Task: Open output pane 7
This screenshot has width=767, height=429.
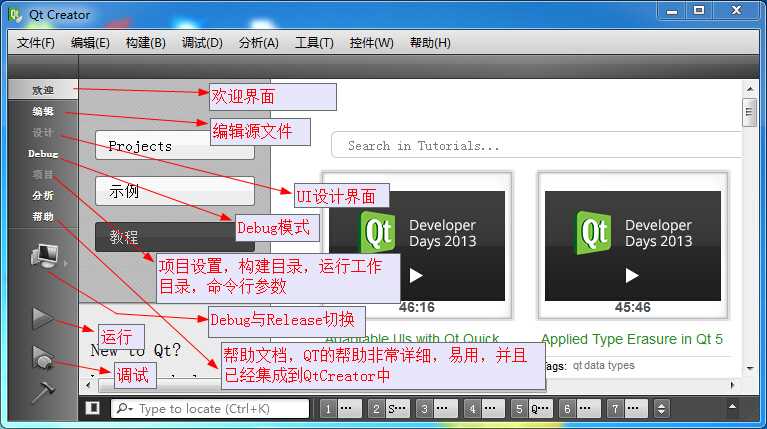Action: pyautogui.click(x=628, y=408)
